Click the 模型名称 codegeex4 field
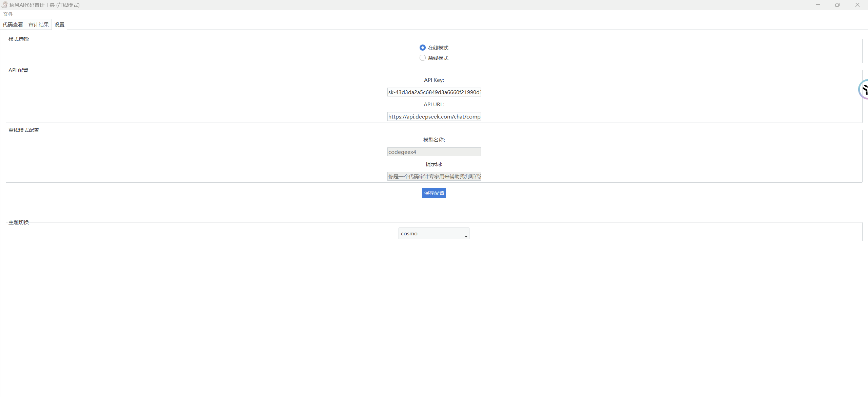This screenshot has height=397, width=868. [434, 152]
